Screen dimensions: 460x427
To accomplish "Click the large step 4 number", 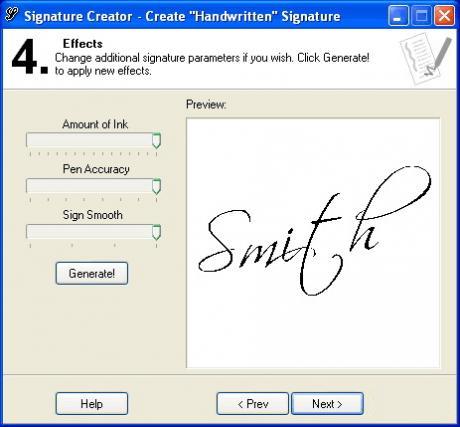I will click(x=29, y=56).
